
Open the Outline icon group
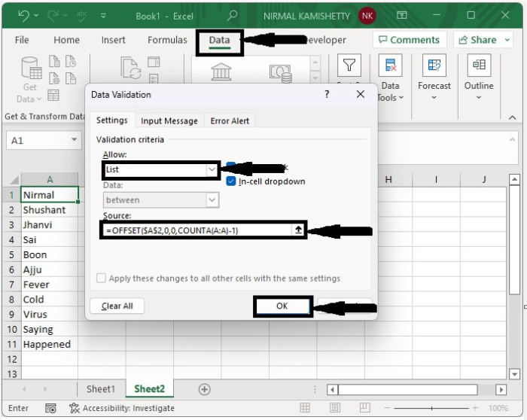(478, 66)
